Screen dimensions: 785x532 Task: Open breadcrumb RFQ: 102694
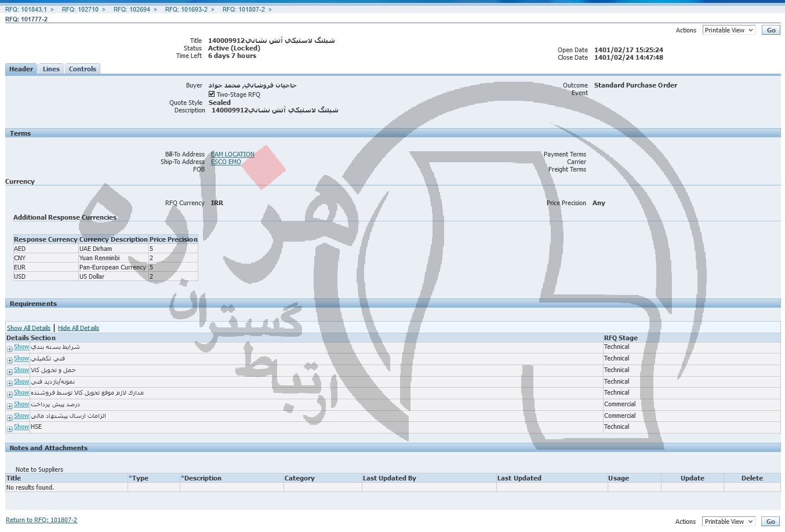(x=132, y=9)
